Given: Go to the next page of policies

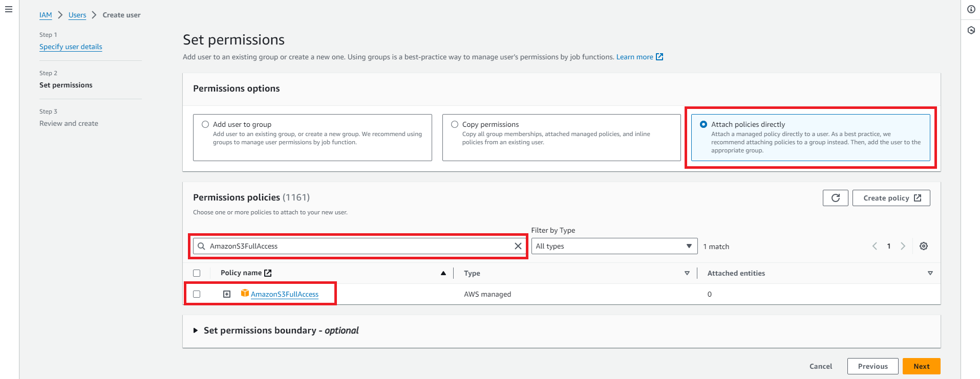Looking at the screenshot, I should (x=903, y=246).
